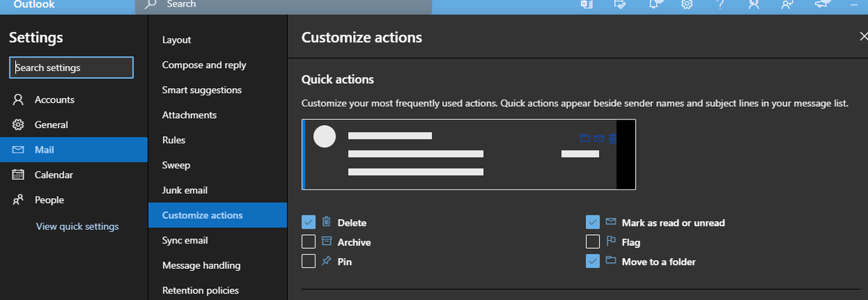
Task: Open the help question mark in header
Action: [720, 4]
